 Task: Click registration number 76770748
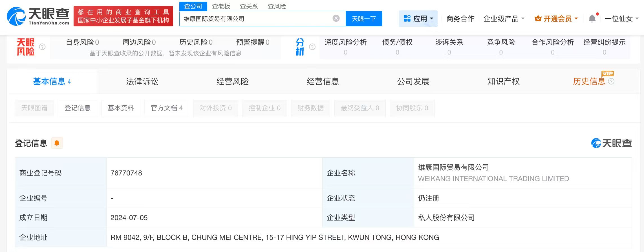click(x=126, y=173)
